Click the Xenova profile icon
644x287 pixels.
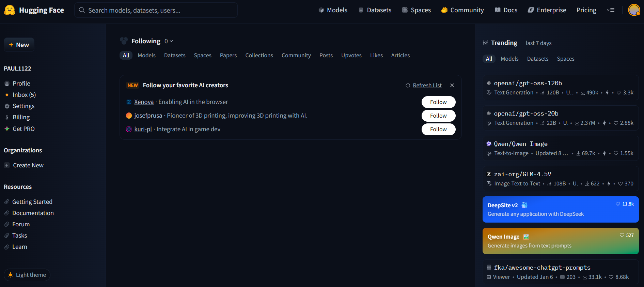(129, 102)
